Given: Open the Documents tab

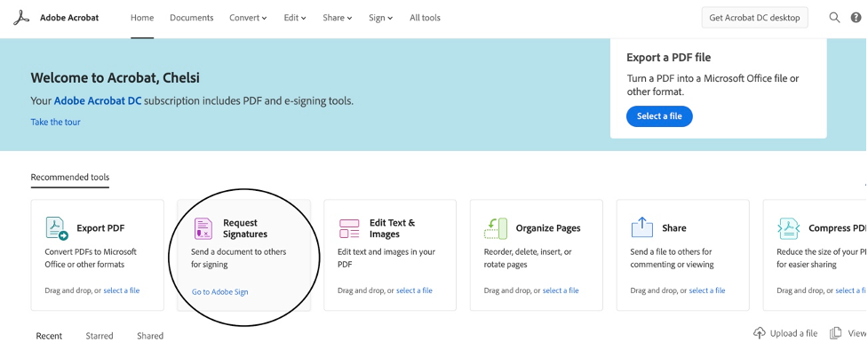Looking at the screenshot, I should [192, 18].
